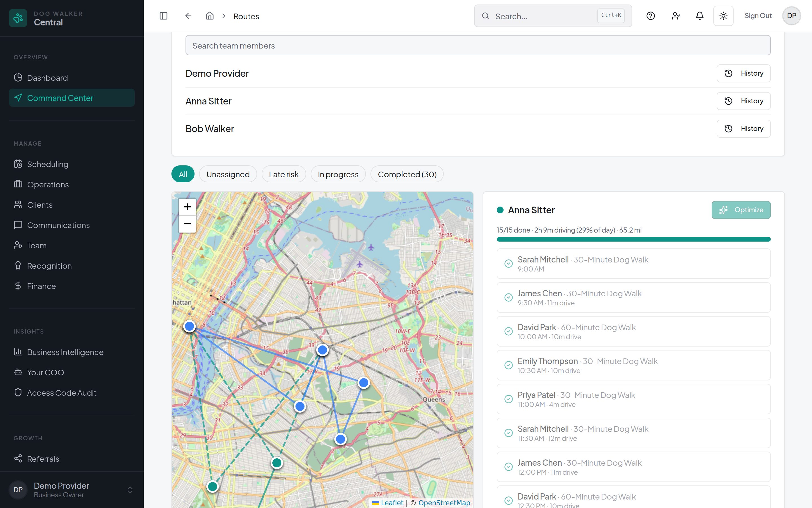812x508 pixels.
Task: View History for Anna Sitter
Action: click(x=743, y=101)
